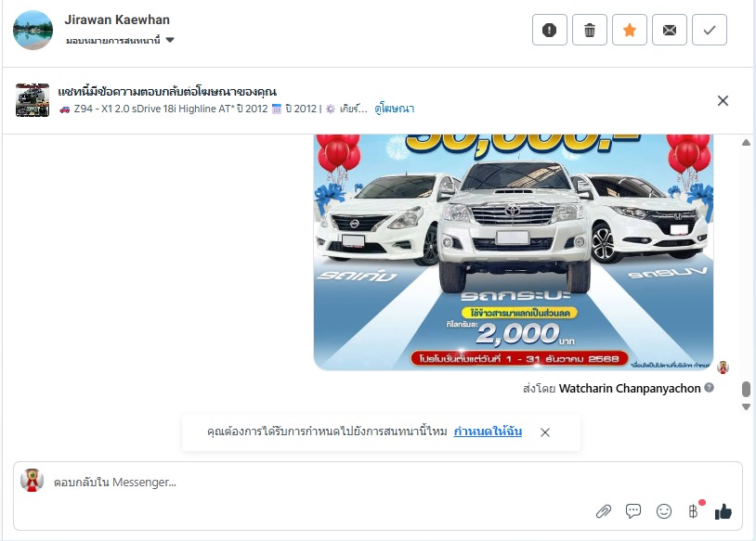Attach a file with the paperclip icon
756x541 pixels.
tap(603, 511)
